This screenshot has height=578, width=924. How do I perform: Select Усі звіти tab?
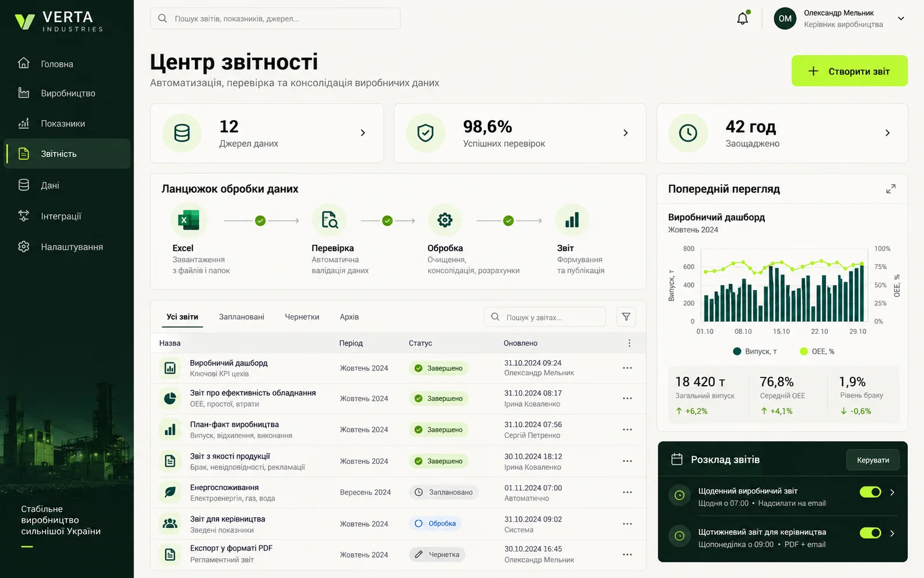click(x=182, y=317)
